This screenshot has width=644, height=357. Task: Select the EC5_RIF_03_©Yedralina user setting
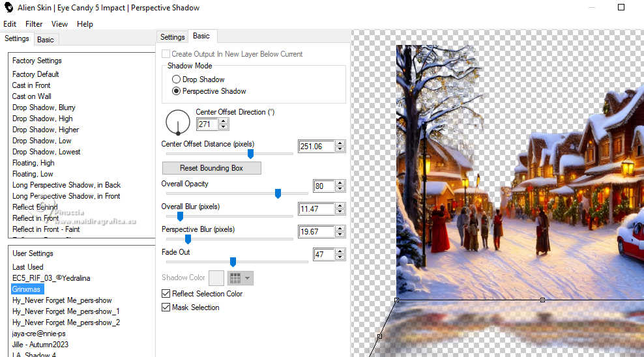click(51, 278)
